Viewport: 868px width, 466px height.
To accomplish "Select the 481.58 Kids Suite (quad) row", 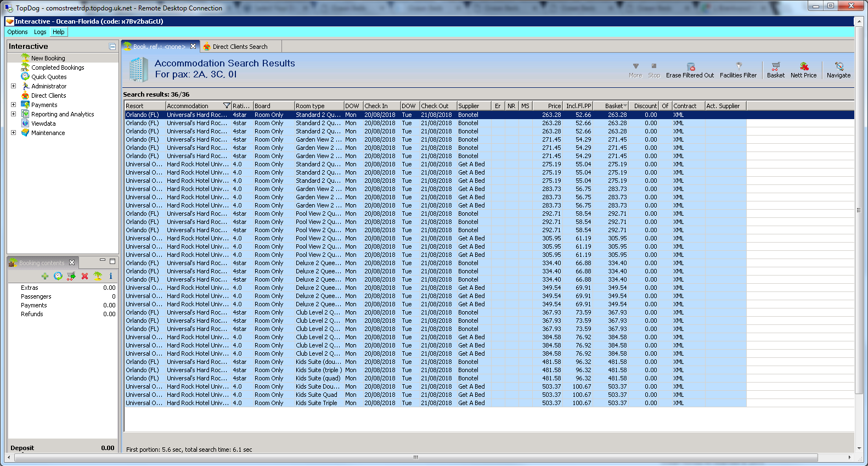I will click(489, 378).
